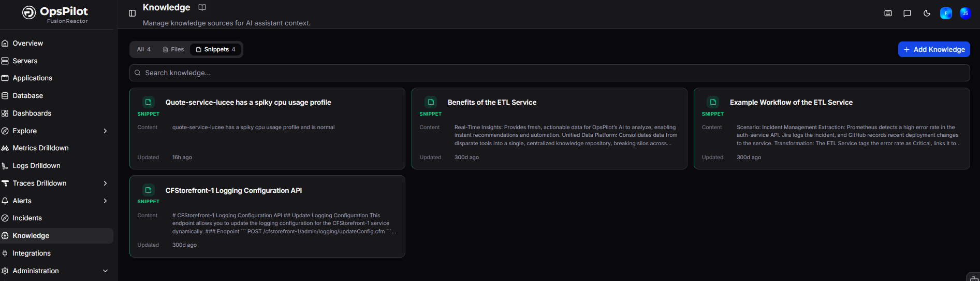Expand the Traces Drilldown chevron
980x281 pixels.
(x=105, y=184)
